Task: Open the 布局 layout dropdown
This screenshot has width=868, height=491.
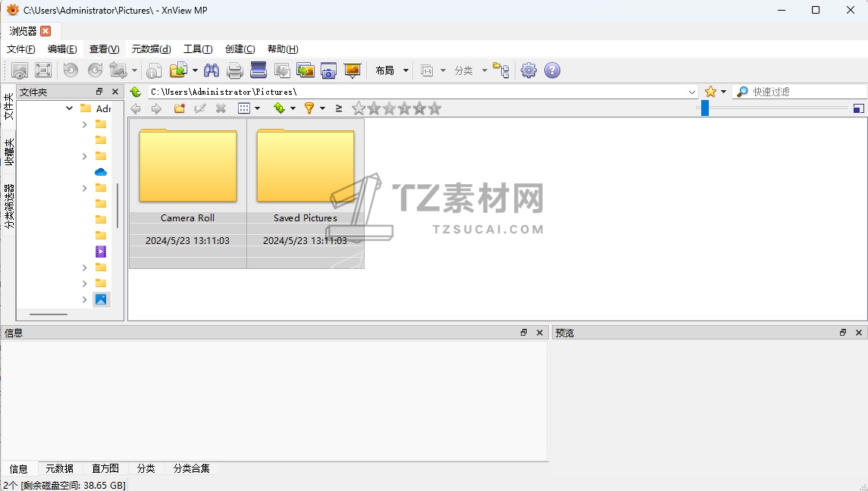Action: tap(392, 70)
